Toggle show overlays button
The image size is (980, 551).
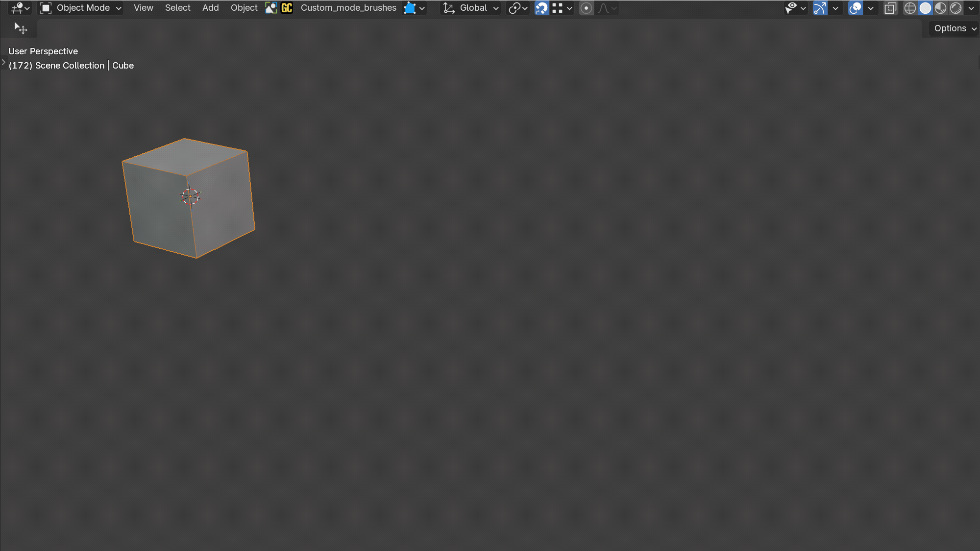coord(855,8)
